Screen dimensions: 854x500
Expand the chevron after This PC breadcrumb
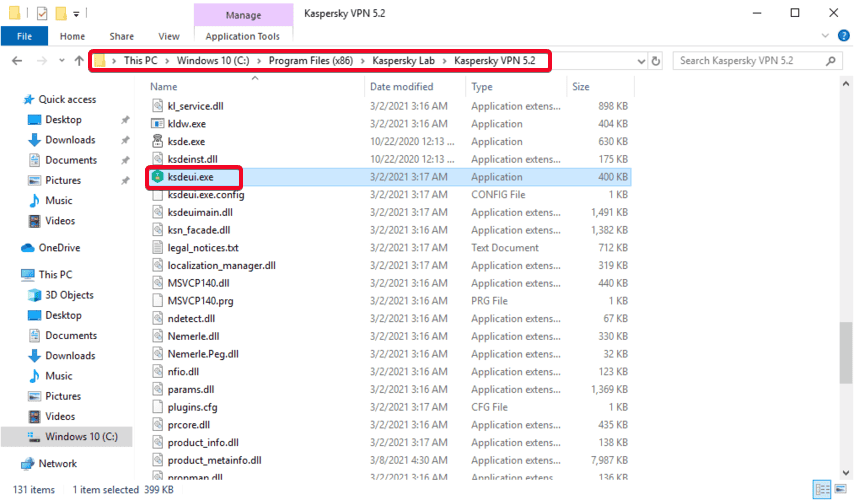click(x=167, y=60)
